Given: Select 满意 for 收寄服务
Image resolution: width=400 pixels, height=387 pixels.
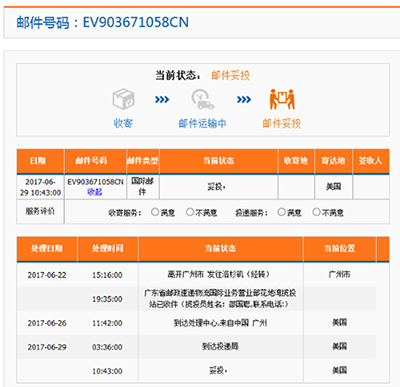Looking at the screenshot, I should (155, 212).
